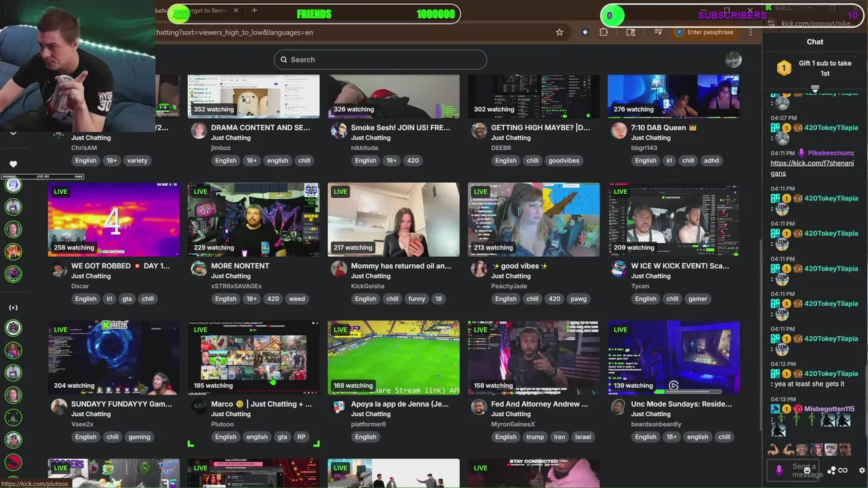Select the gta tag under Oscar
Viewport: 868px width, 488px height.
pyautogui.click(x=127, y=299)
